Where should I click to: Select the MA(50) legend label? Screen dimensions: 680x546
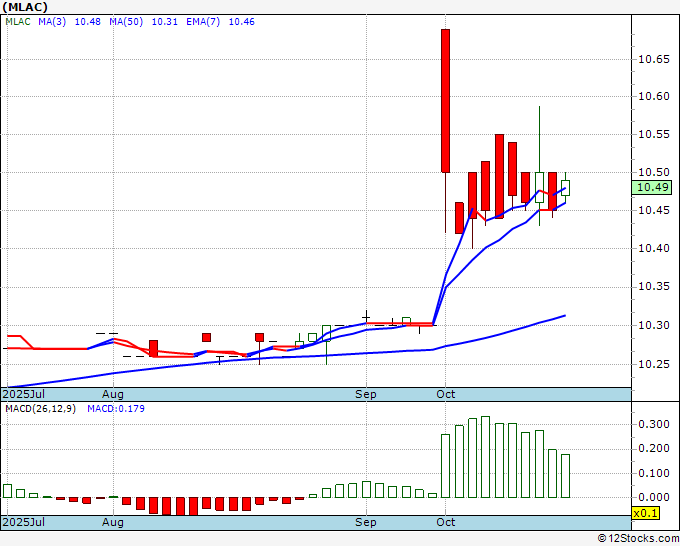tap(126, 22)
